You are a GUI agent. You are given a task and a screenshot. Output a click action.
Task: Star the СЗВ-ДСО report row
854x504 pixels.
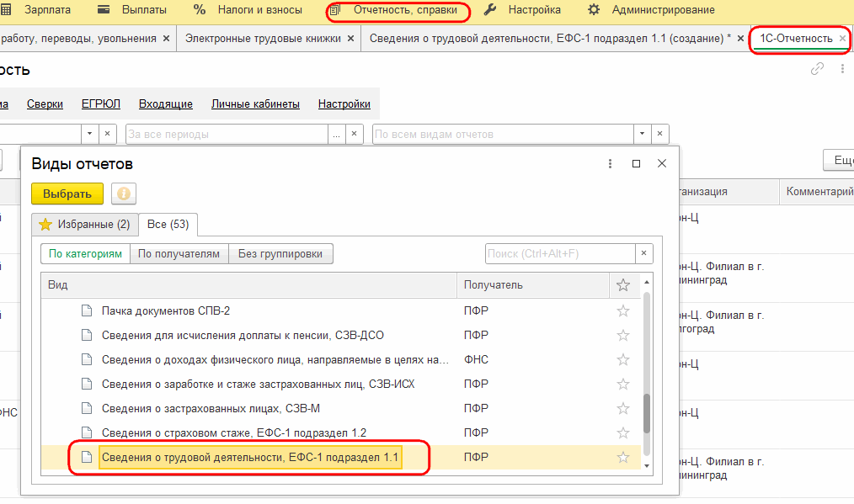tap(623, 335)
